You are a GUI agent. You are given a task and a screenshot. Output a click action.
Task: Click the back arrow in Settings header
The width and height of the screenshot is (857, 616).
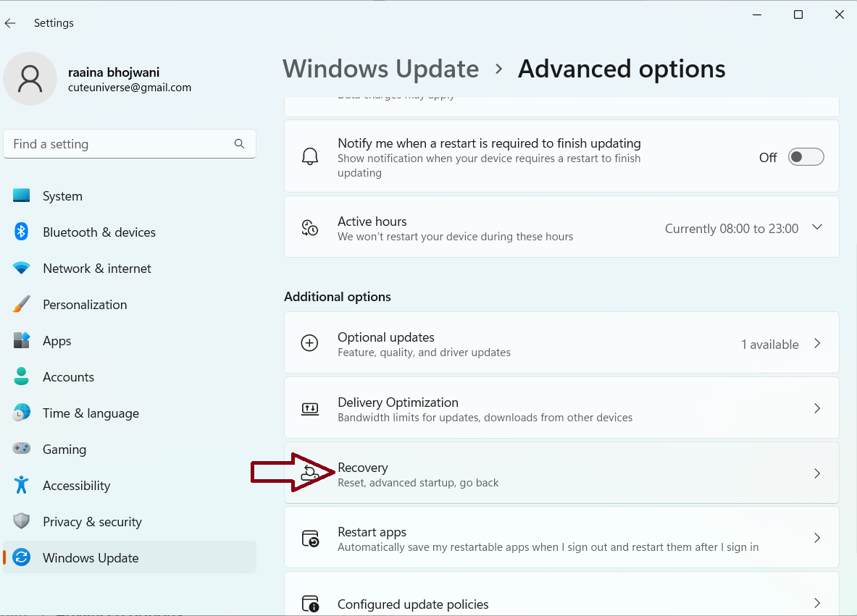[10, 23]
